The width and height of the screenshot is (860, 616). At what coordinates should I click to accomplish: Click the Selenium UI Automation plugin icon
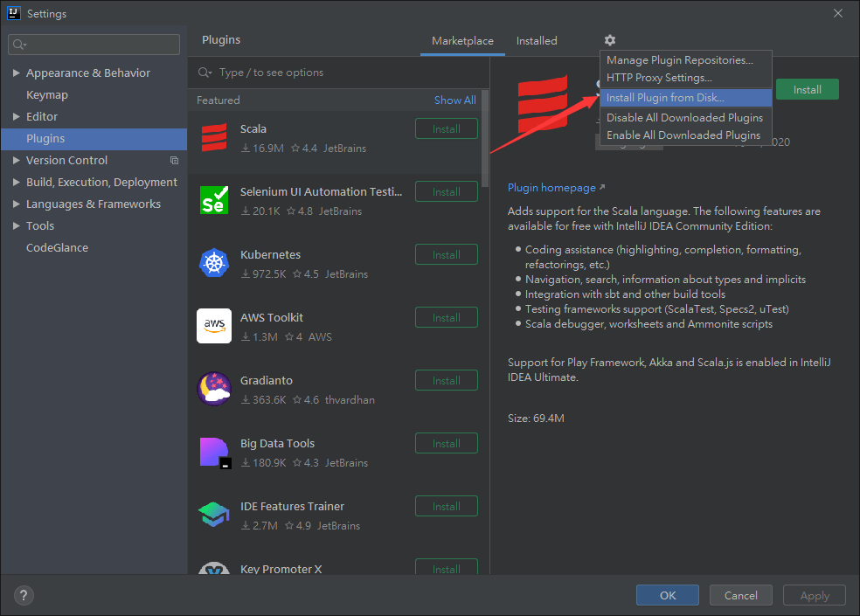pos(214,200)
